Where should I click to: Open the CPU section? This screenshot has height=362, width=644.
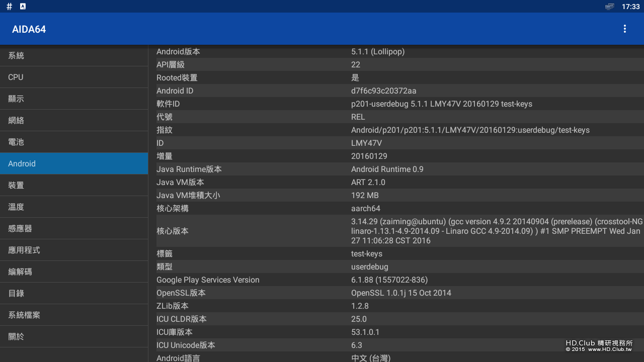point(74,77)
